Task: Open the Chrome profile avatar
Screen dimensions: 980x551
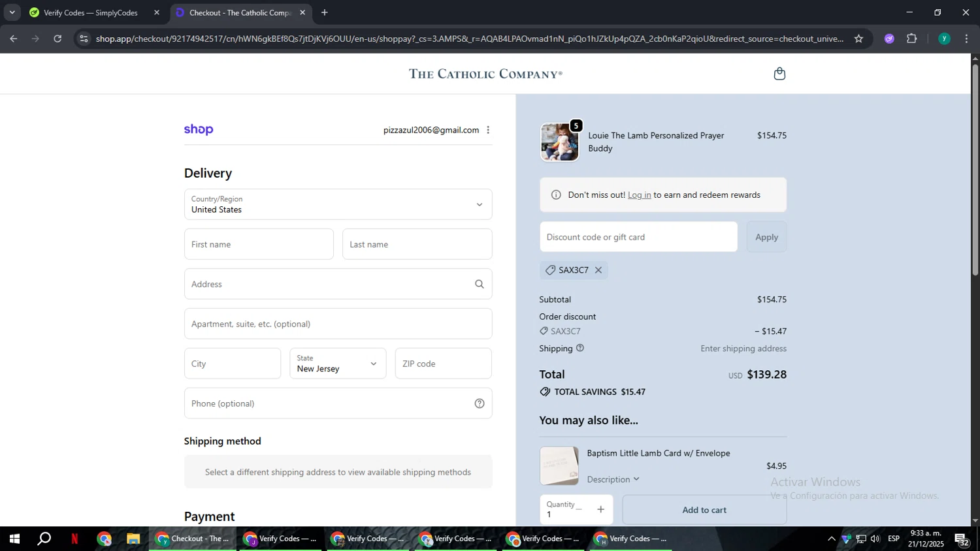Action: [x=944, y=39]
